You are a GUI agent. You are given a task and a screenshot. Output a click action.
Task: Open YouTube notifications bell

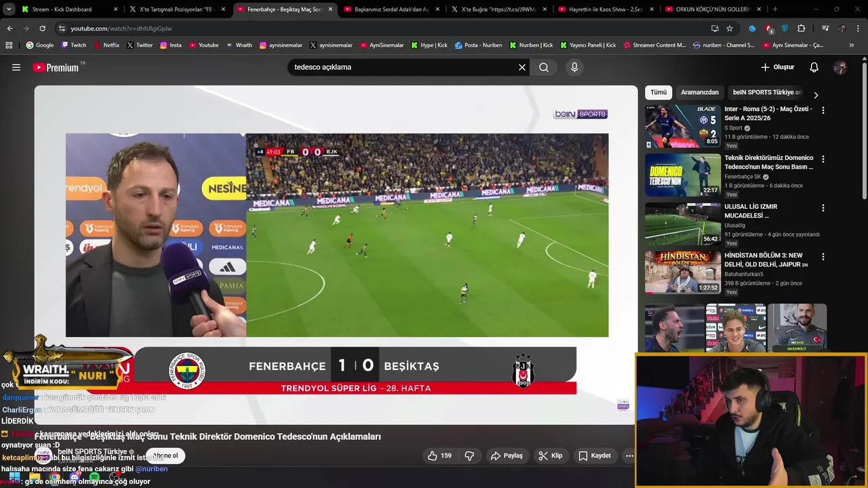coord(814,67)
